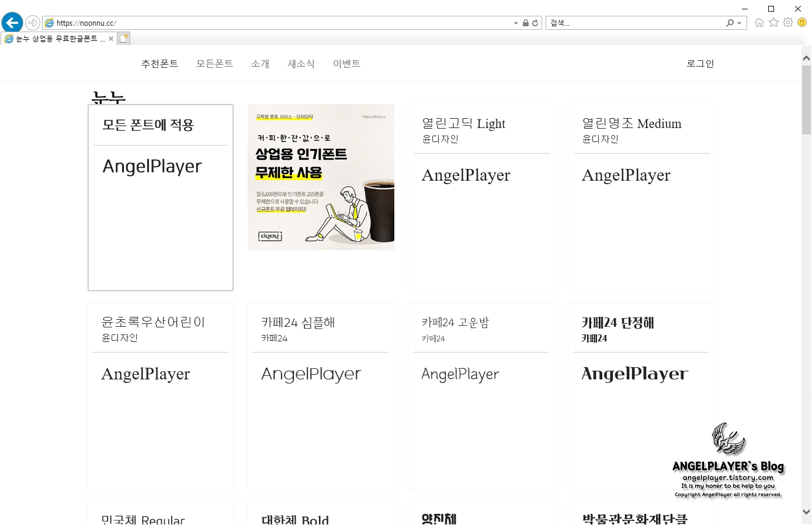Viewport: 812px width, 525px height.
Task: Select the 눈누 상업용 무료한글폰트 tab
Action: tap(58, 39)
